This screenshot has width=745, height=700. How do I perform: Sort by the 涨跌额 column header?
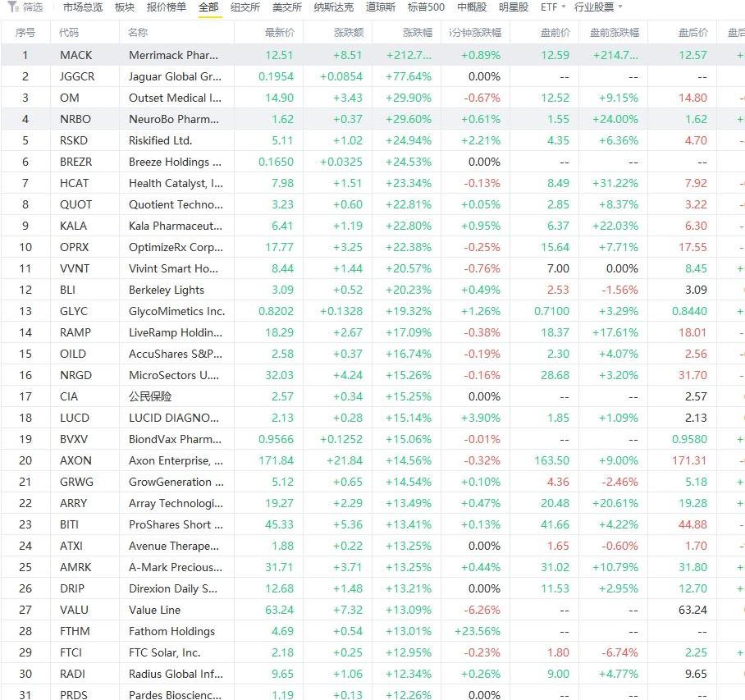(349, 32)
